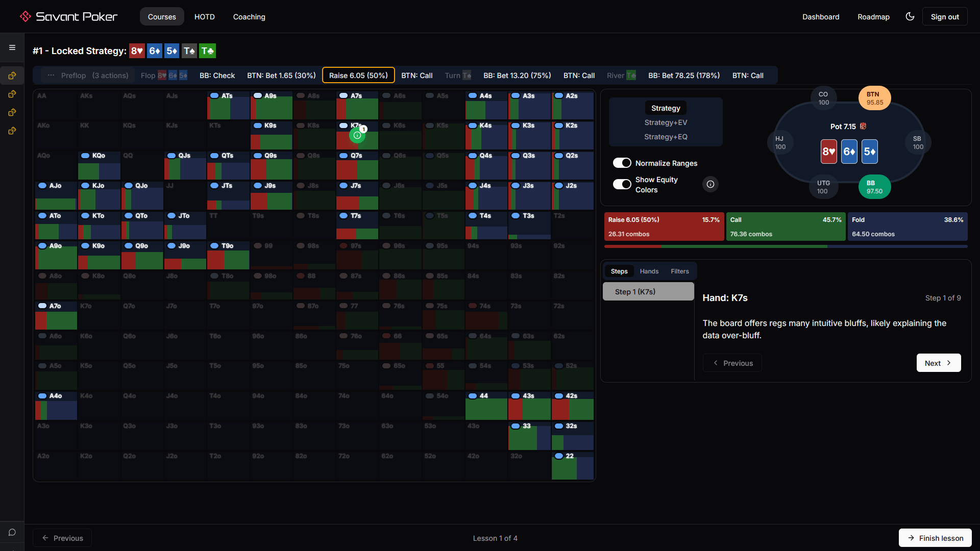Click the dice icon next to Pot 7.15
This screenshot has width=980, height=551.
point(863,126)
